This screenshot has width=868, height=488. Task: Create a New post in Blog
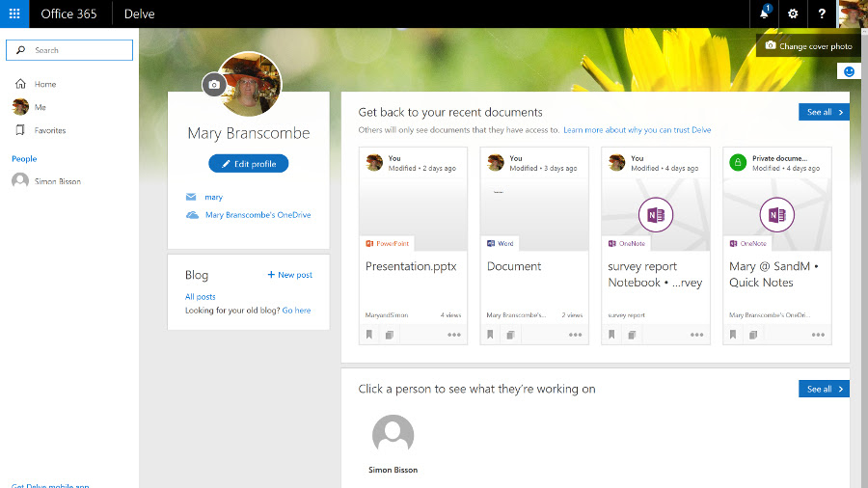(290, 275)
